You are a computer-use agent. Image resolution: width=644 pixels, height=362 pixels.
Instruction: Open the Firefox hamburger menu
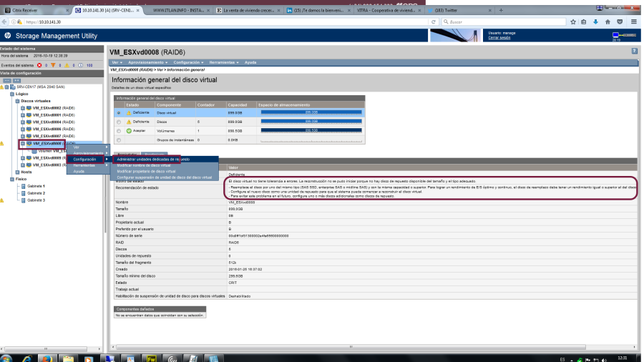click(x=633, y=21)
